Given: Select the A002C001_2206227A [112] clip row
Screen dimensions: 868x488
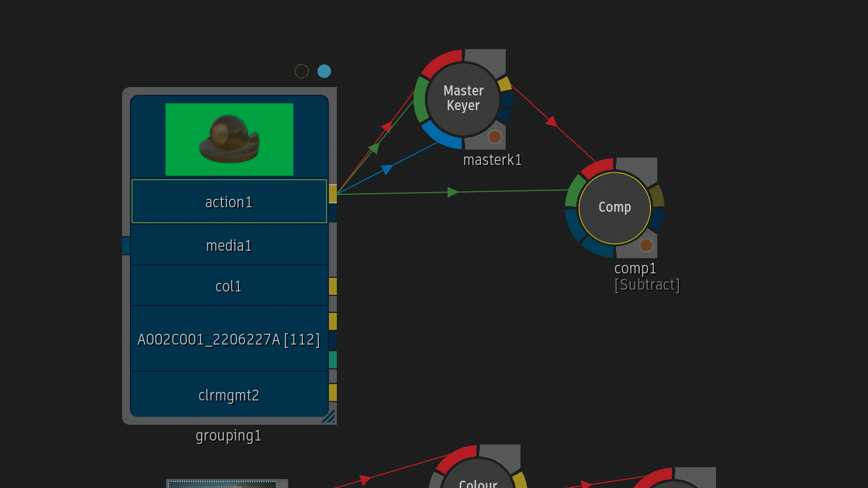Looking at the screenshot, I should pos(229,339).
